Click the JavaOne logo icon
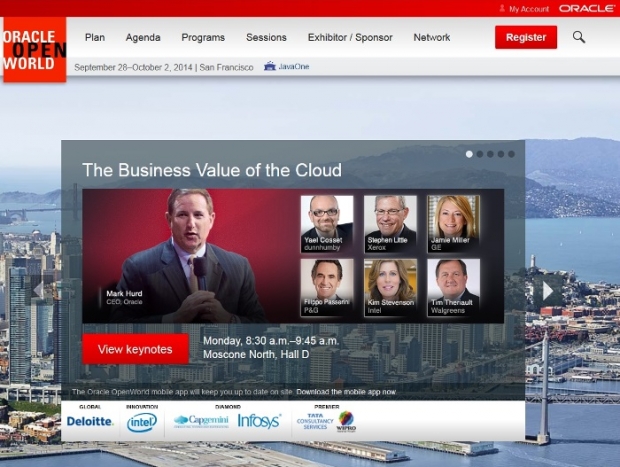Image resolution: width=620 pixels, height=467 pixels. click(270, 66)
